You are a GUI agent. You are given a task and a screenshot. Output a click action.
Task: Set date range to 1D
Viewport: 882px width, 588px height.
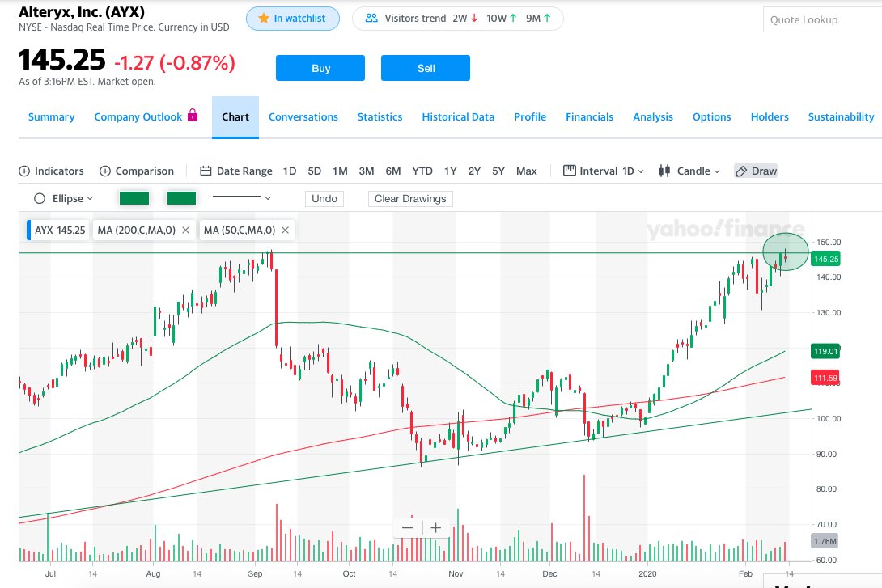pos(290,171)
